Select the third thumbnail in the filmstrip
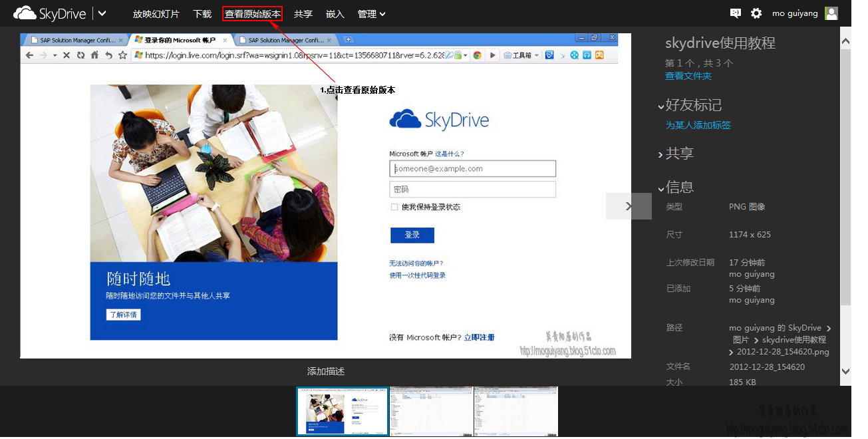This screenshot has height=439, width=868. click(x=516, y=411)
